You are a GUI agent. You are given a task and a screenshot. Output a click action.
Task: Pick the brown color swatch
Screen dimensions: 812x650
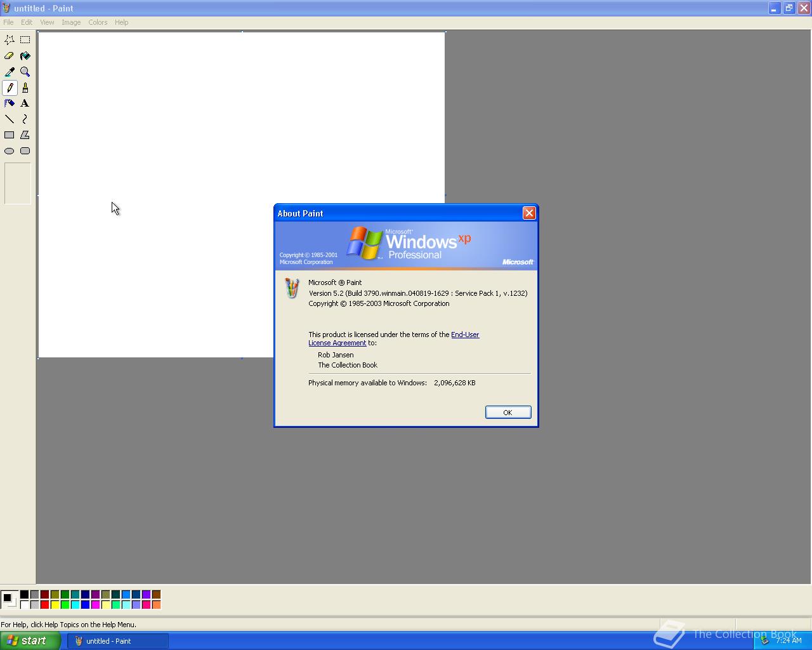coord(157,595)
